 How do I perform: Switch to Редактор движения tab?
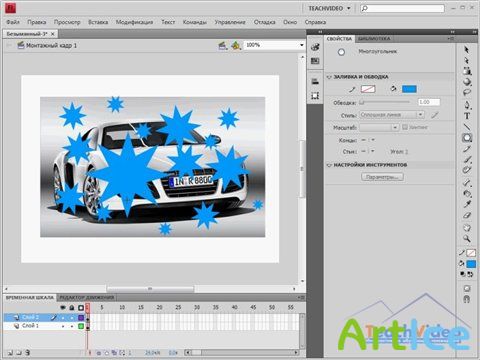click(87, 297)
